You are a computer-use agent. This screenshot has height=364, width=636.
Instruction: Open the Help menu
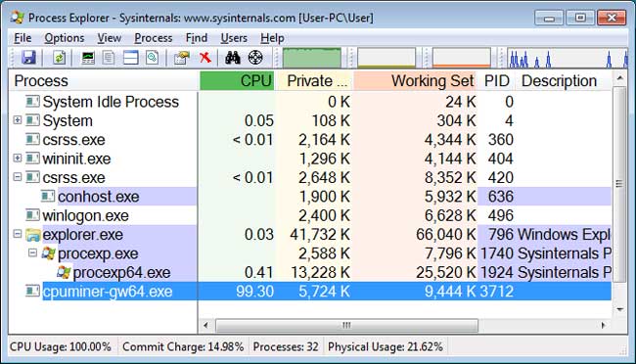pyautogui.click(x=272, y=38)
